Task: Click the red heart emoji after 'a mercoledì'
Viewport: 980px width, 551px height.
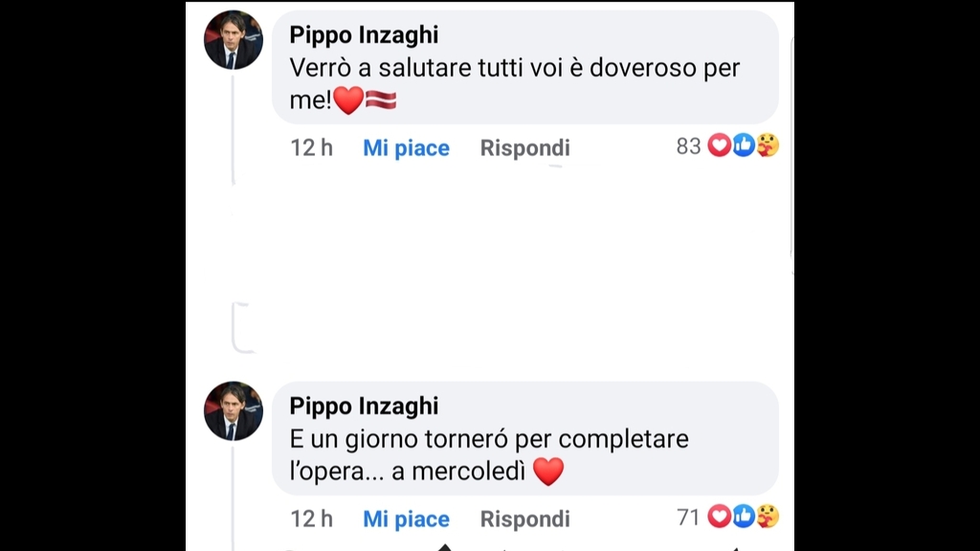Action: tap(547, 471)
